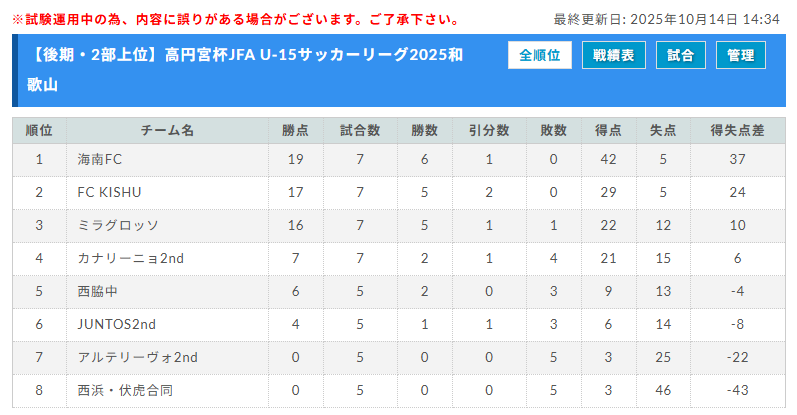Click the 管理 button

pos(741,55)
